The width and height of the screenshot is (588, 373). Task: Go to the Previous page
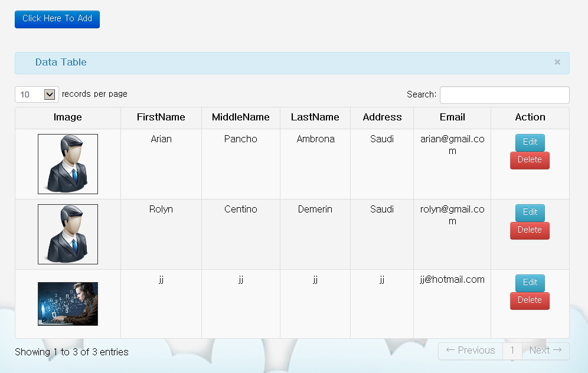[471, 351]
